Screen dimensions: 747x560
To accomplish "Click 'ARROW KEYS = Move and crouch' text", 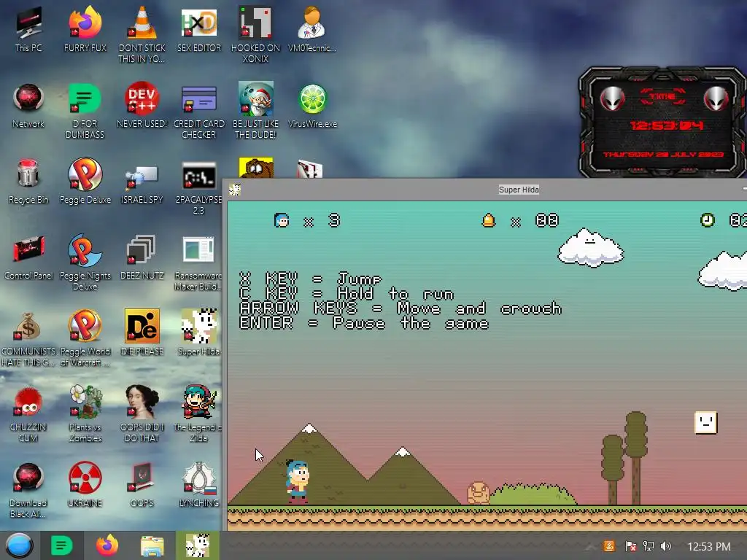I will point(400,308).
